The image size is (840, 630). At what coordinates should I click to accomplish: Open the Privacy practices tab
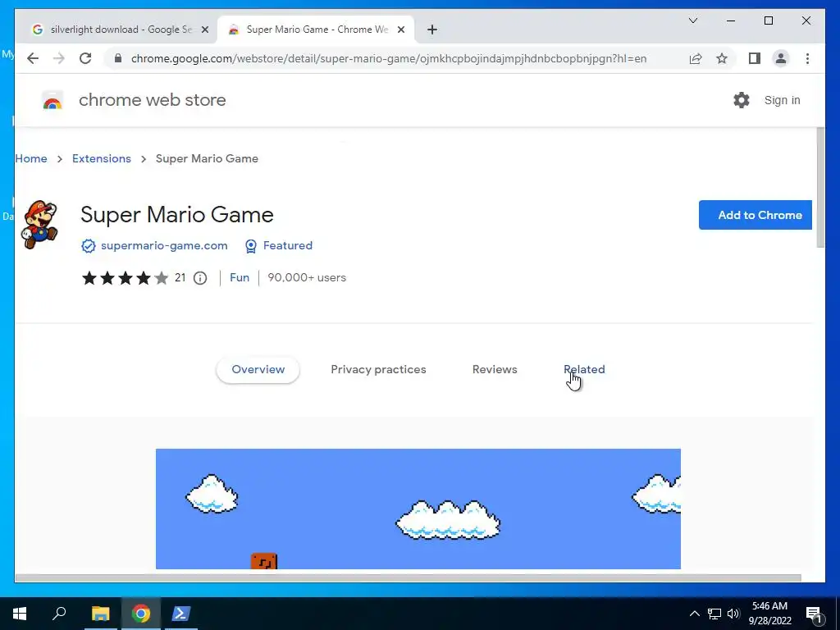point(378,370)
